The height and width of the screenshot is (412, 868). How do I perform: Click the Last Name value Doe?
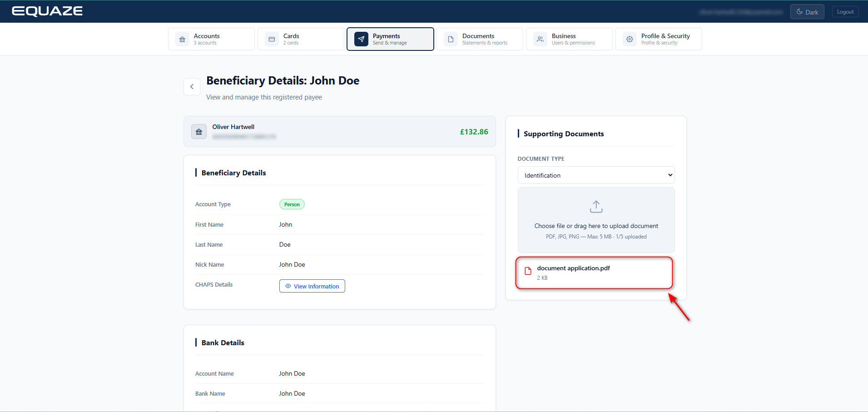(x=284, y=244)
